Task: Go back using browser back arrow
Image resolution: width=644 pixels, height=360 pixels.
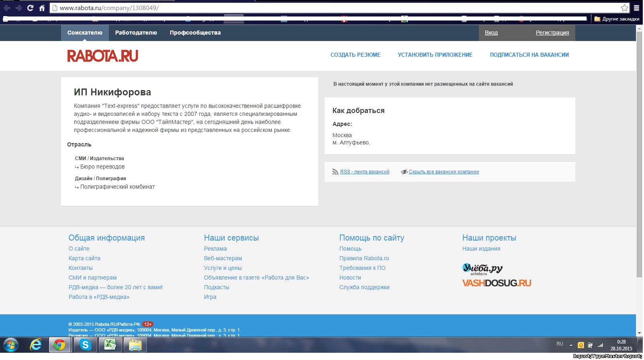Action: click(7, 8)
